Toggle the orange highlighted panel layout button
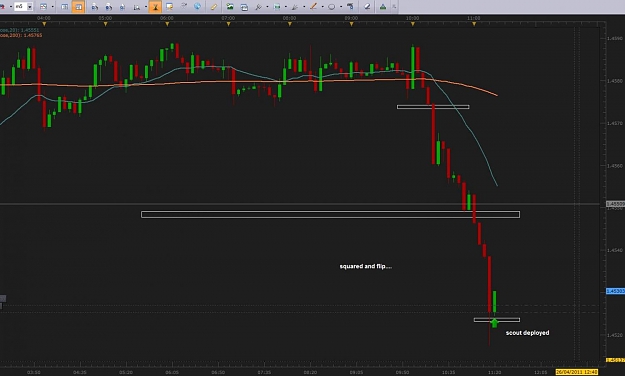Viewport: 625px width, 376px height. tap(78, 7)
